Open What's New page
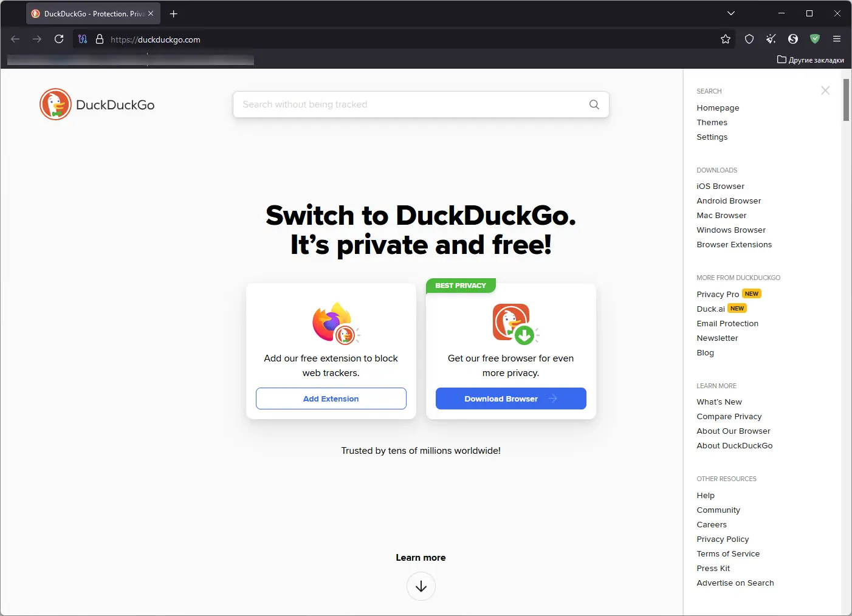 [x=720, y=402]
